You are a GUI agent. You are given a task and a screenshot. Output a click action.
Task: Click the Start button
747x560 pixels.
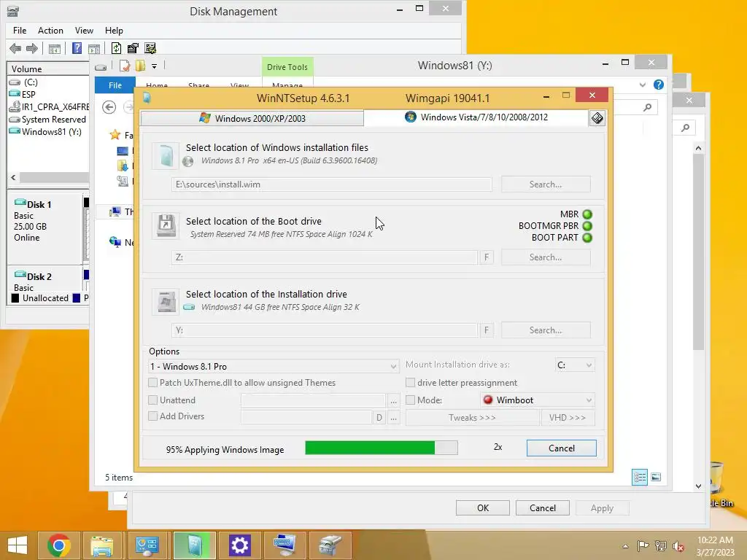[x=18, y=545]
